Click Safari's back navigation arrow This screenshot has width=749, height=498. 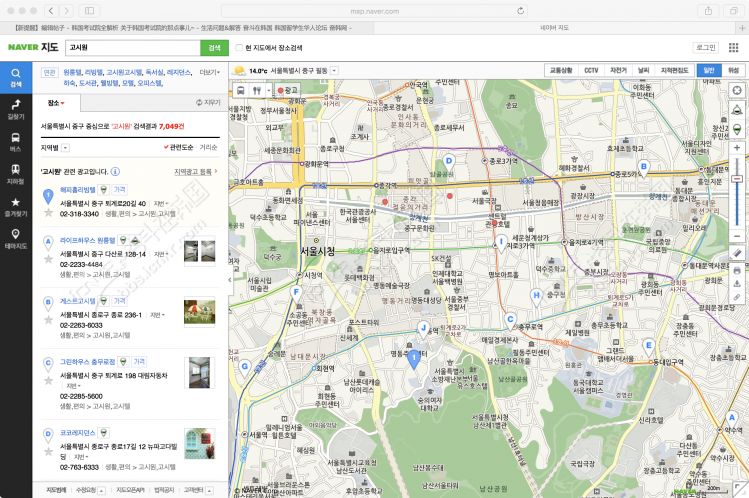[x=51, y=11]
